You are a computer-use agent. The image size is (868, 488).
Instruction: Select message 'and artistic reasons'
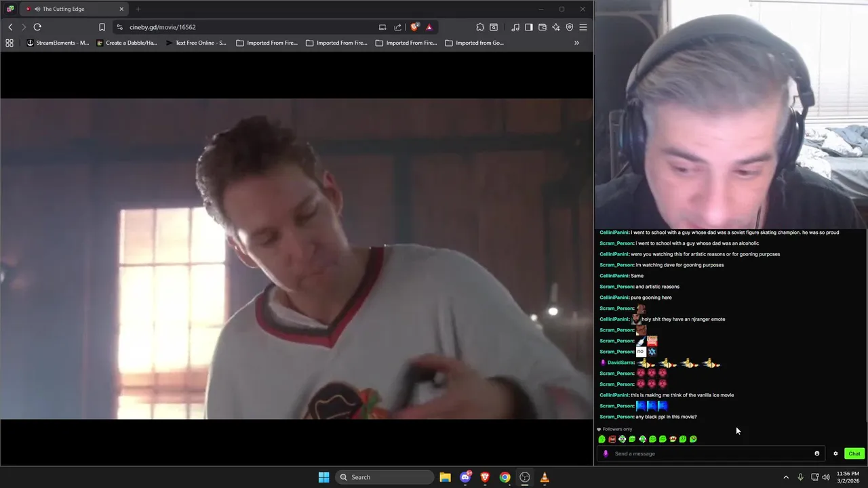tap(657, 287)
